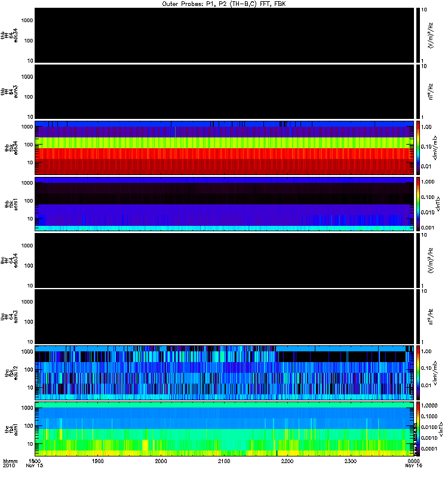
Task: Click the '0000' time axis label
Action: click(x=413, y=461)
